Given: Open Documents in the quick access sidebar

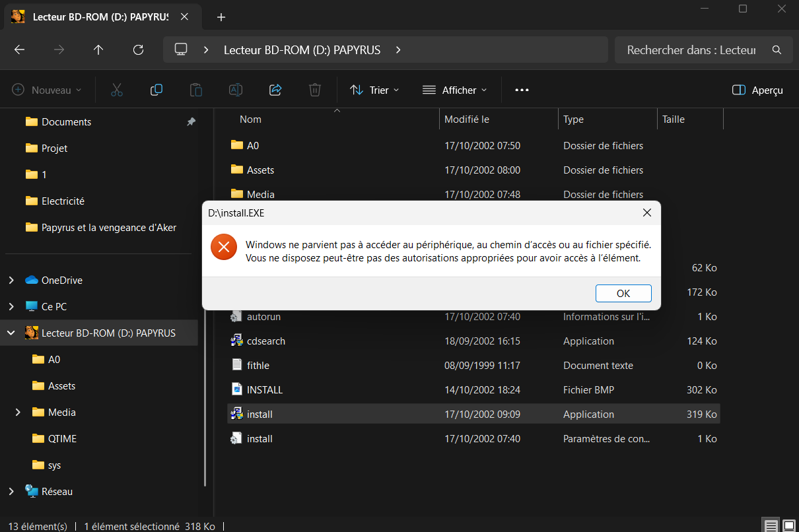Looking at the screenshot, I should pos(66,122).
